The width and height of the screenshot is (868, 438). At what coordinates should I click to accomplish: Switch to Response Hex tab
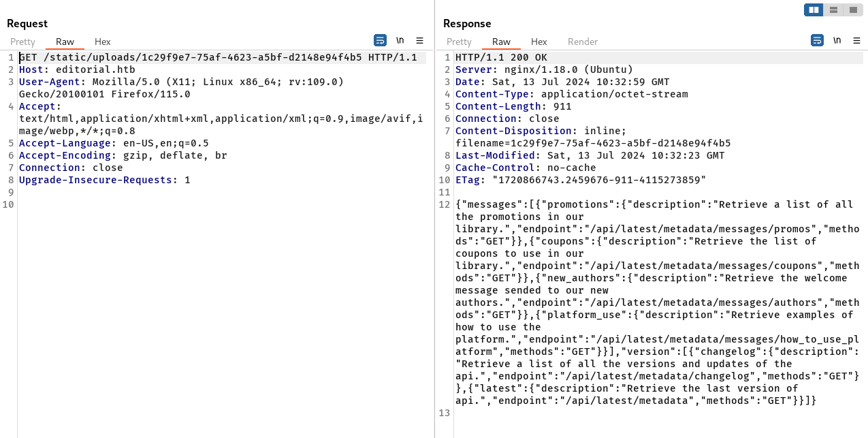pyautogui.click(x=539, y=42)
